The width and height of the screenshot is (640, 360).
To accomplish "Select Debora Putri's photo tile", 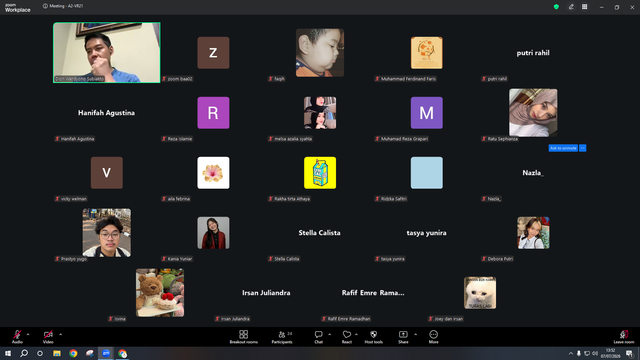I will (533, 233).
